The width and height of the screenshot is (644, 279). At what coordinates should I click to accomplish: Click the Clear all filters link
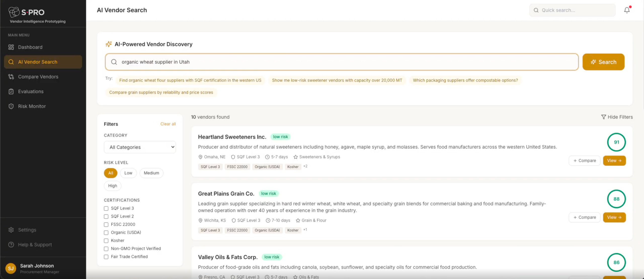[x=168, y=124]
